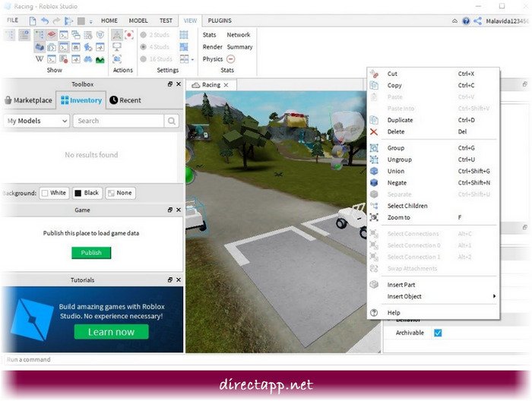532x401 pixels.
Task: Take a screenshot with the camera icon
Action: click(x=117, y=59)
